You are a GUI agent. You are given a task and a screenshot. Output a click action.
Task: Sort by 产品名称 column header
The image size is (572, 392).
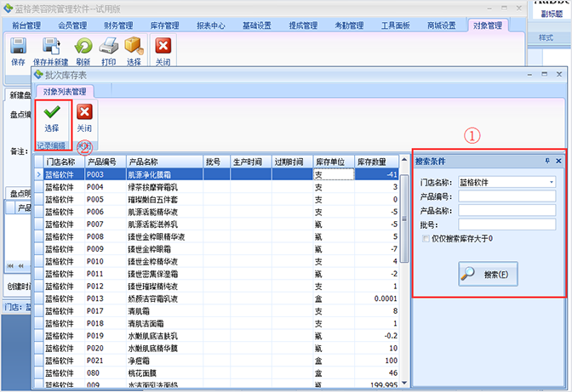tap(164, 162)
